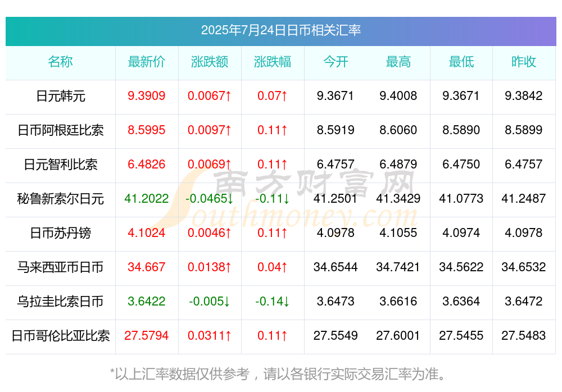This screenshot has height=392, width=562.
Task: Click latest price 41.2022
Action: click(x=147, y=198)
